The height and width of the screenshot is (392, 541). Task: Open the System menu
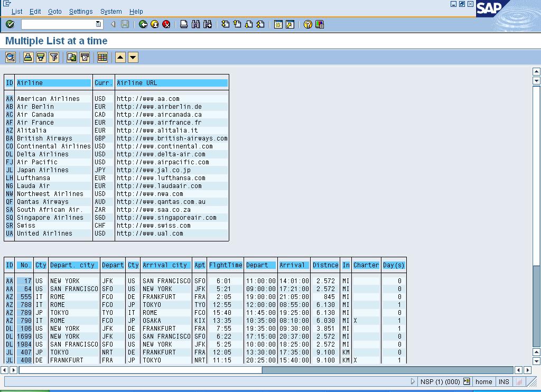pyautogui.click(x=111, y=12)
